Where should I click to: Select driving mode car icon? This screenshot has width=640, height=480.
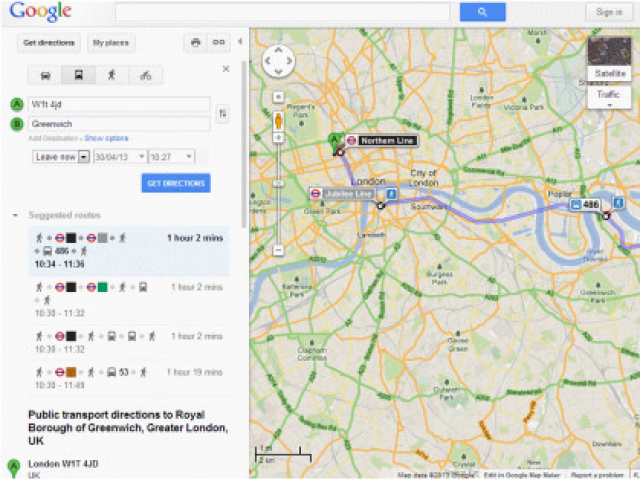[x=45, y=76]
